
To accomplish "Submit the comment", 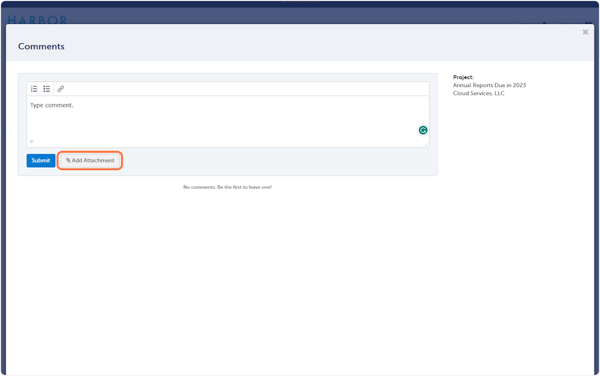I will [41, 160].
